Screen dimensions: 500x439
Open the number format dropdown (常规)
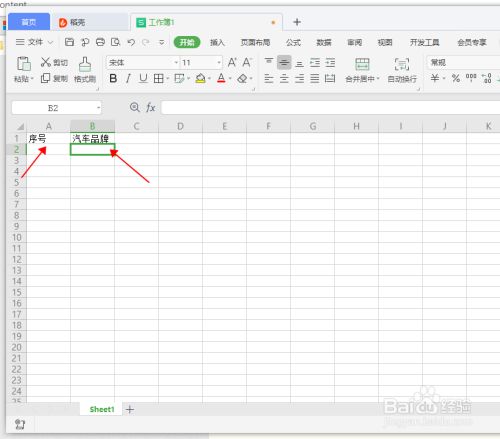pos(464,62)
